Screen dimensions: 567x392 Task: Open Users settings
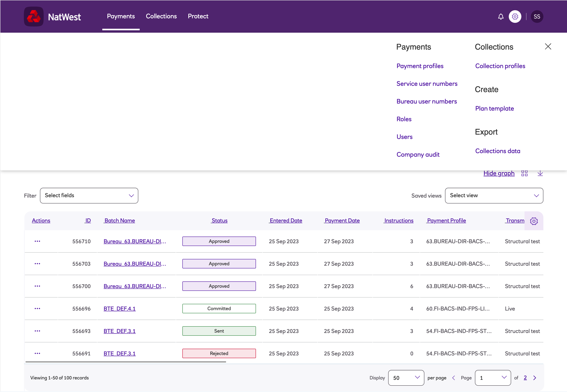pos(404,137)
